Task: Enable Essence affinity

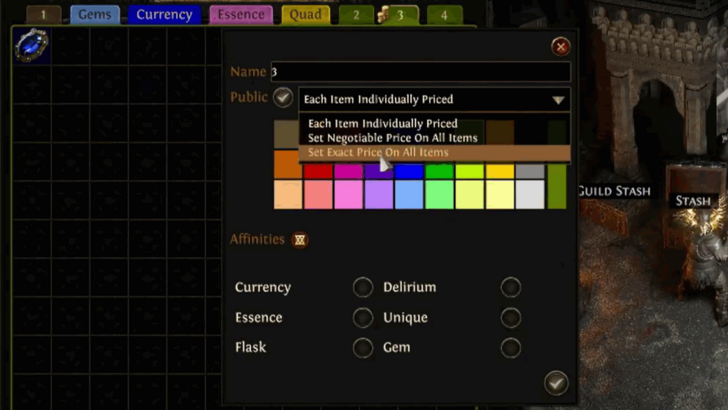Action: pos(363,318)
